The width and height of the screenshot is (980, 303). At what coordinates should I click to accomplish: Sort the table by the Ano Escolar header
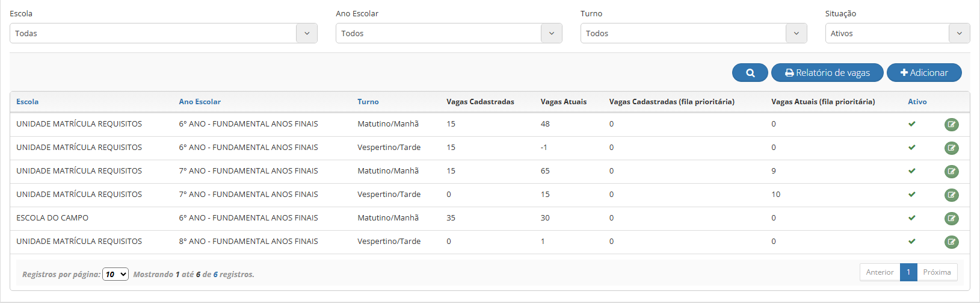tap(199, 102)
